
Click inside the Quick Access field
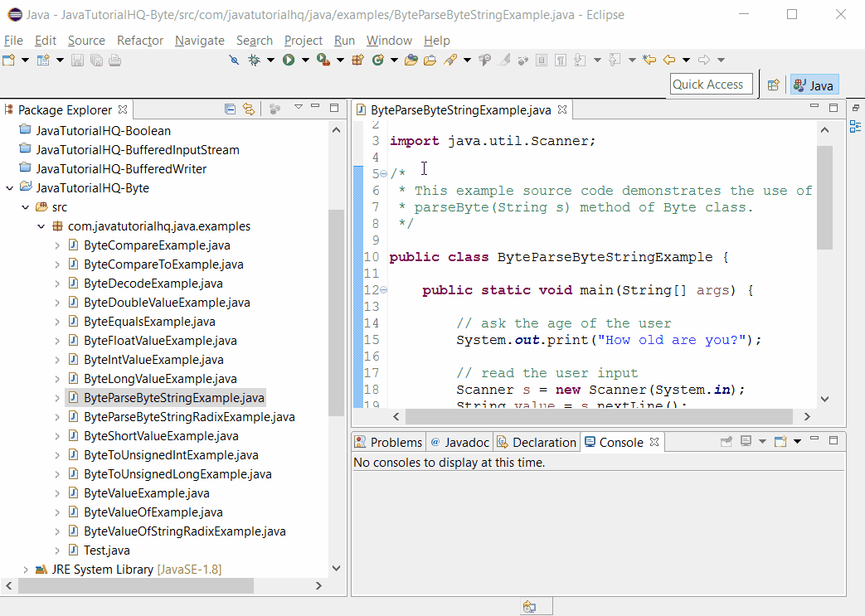(707, 84)
